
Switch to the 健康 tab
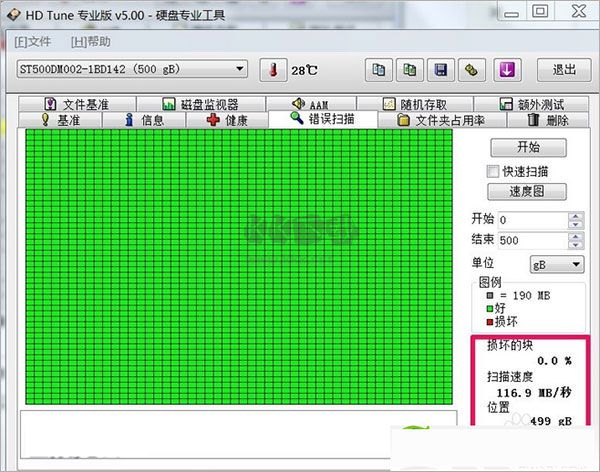pos(227,120)
